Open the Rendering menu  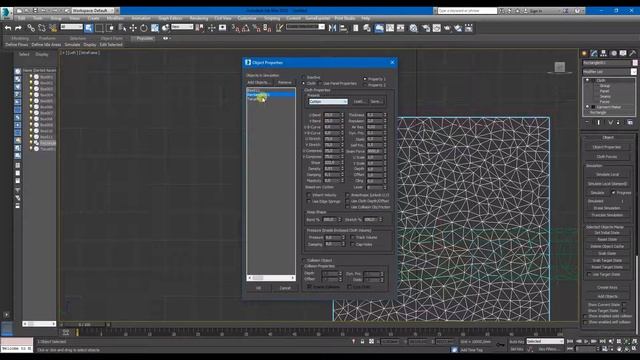(x=198, y=18)
